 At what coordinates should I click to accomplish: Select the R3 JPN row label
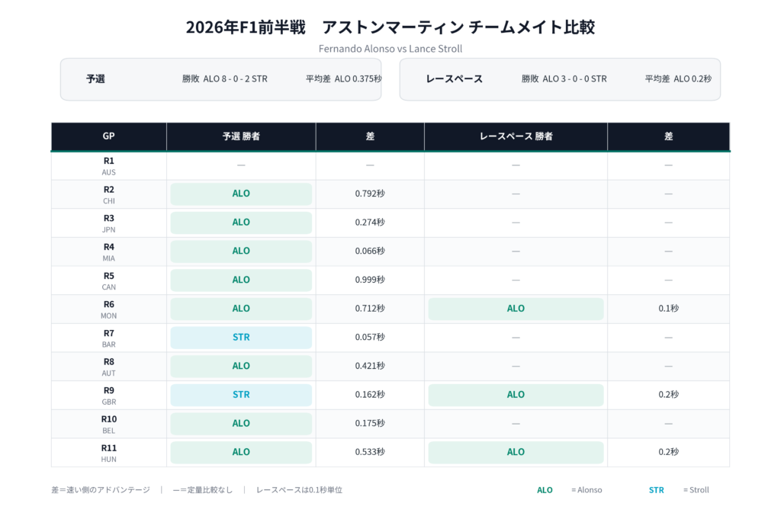[108, 223]
